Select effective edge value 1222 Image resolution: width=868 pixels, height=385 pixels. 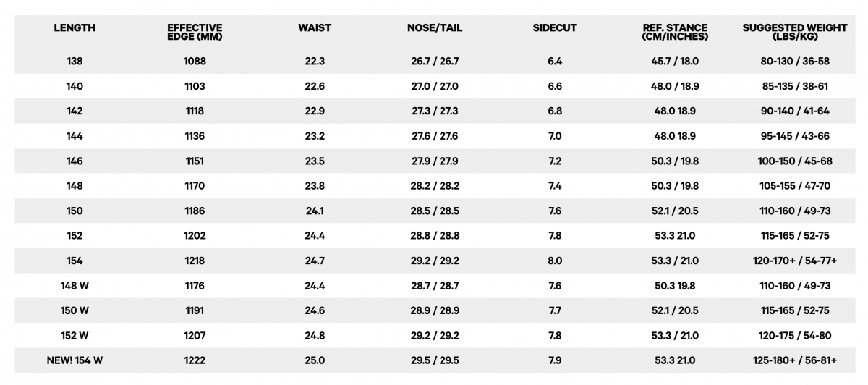coord(195,360)
